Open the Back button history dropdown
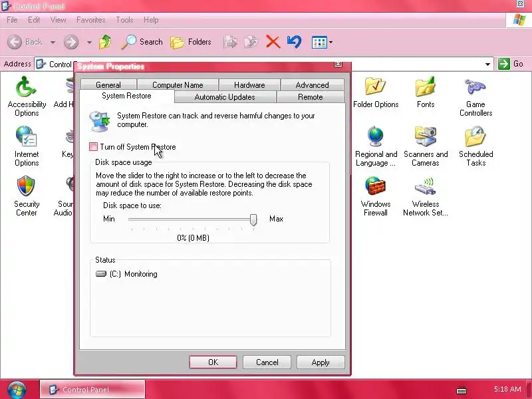Screen dimensions: 532x399 point(53,43)
